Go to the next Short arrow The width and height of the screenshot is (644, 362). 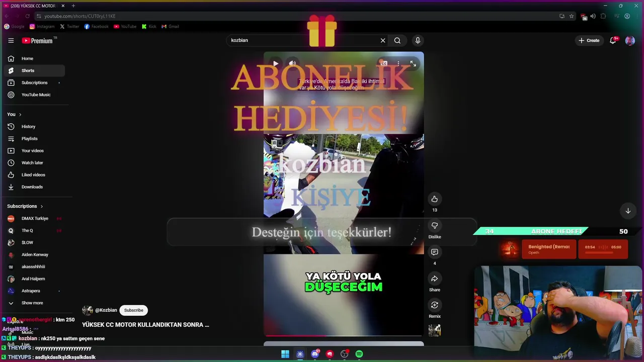click(628, 211)
